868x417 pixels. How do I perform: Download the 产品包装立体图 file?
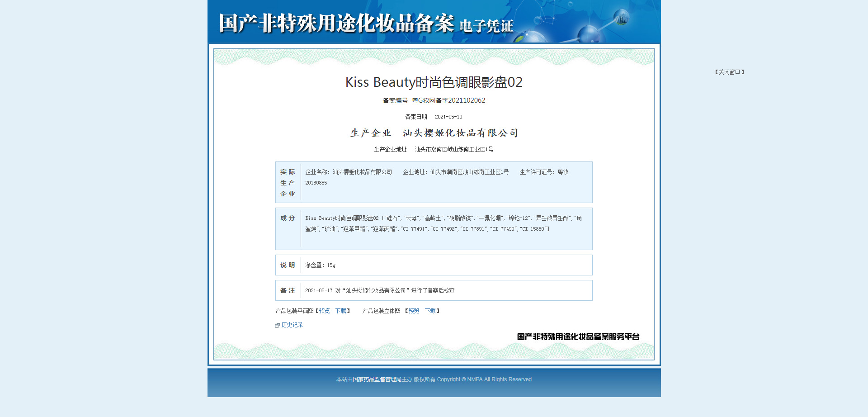[430, 311]
